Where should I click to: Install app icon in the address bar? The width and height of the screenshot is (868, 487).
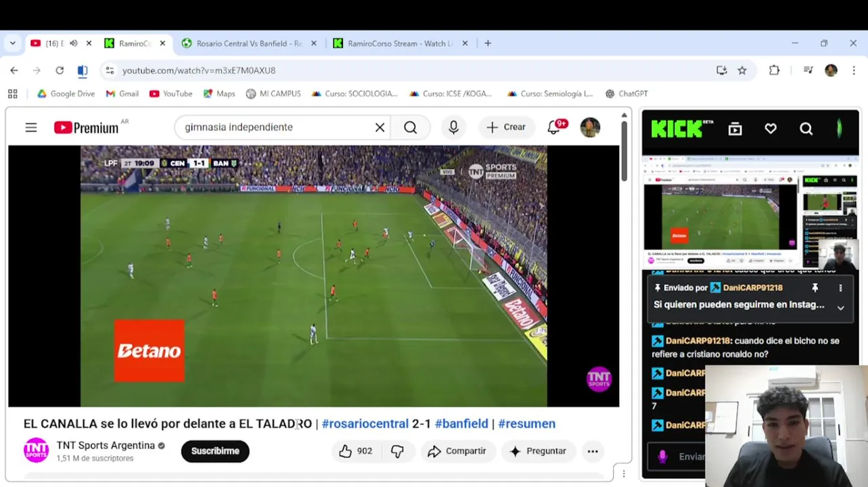pos(722,70)
